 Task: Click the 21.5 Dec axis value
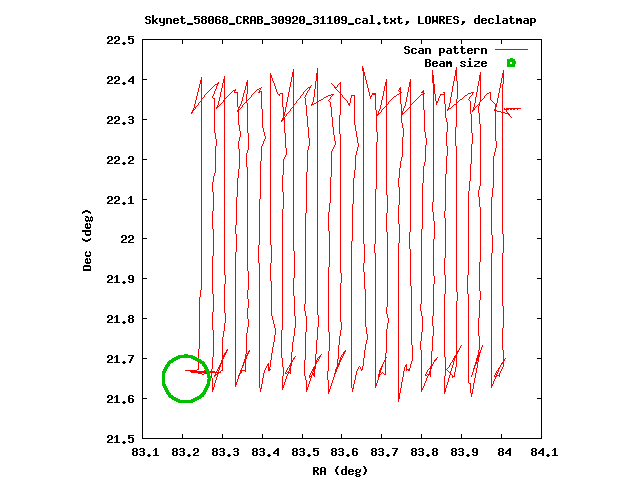(120, 439)
